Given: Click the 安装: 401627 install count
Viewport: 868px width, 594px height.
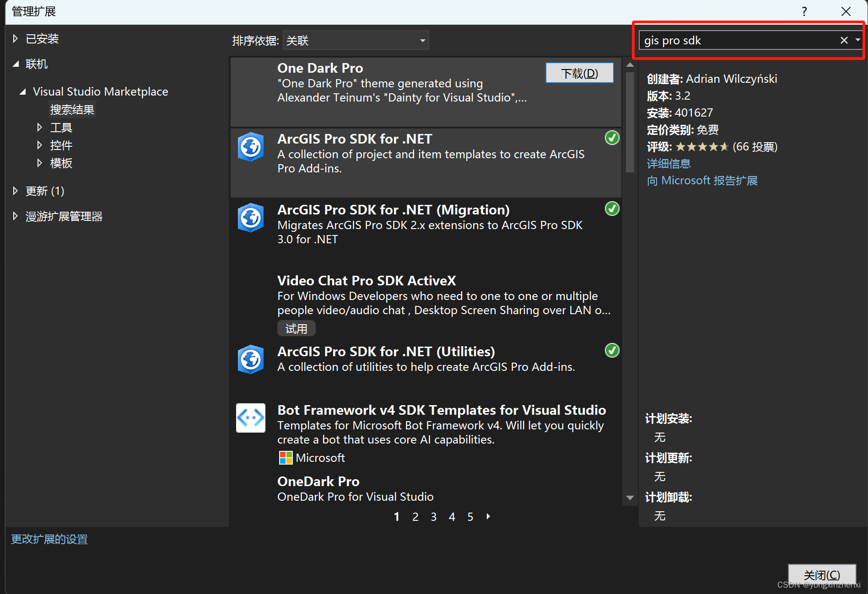Looking at the screenshot, I should [679, 113].
